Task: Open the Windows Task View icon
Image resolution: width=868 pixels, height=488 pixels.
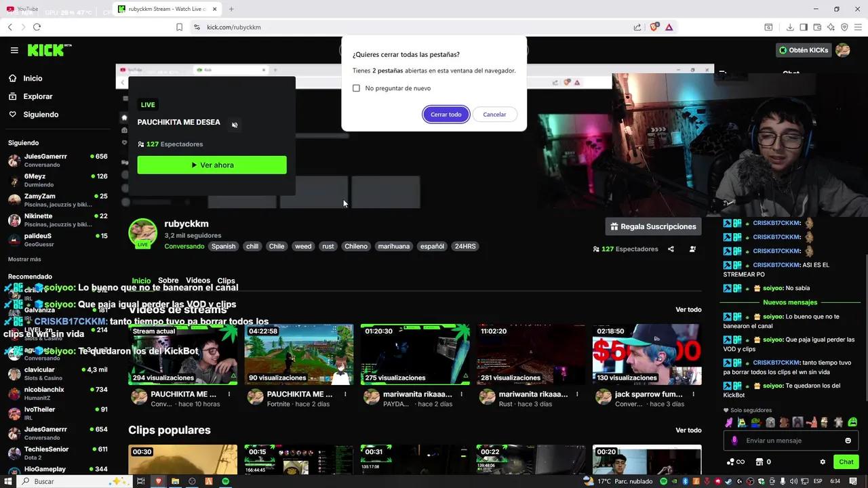Action: 141,481
